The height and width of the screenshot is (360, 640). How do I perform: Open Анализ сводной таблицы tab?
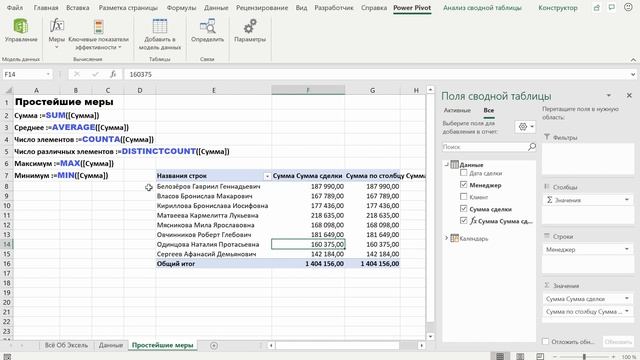point(482,7)
